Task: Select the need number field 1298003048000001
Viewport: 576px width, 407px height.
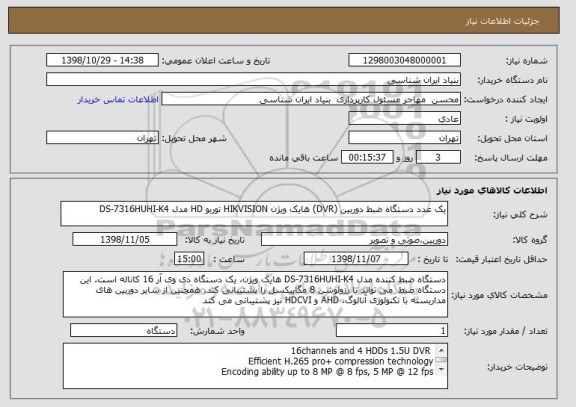Action: [x=404, y=60]
